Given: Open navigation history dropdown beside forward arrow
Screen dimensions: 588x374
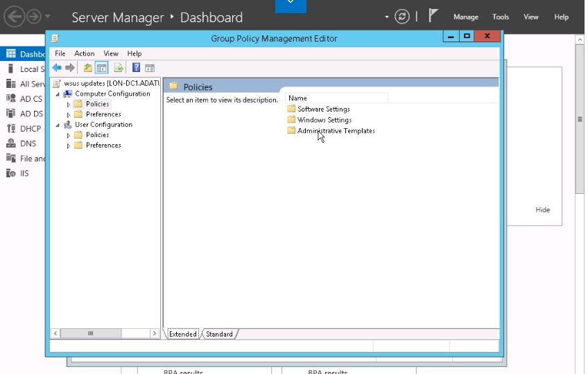Looking at the screenshot, I should tap(47, 17).
